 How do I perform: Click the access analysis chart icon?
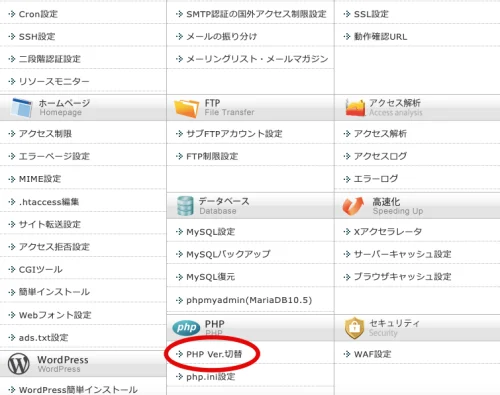point(355,108)
